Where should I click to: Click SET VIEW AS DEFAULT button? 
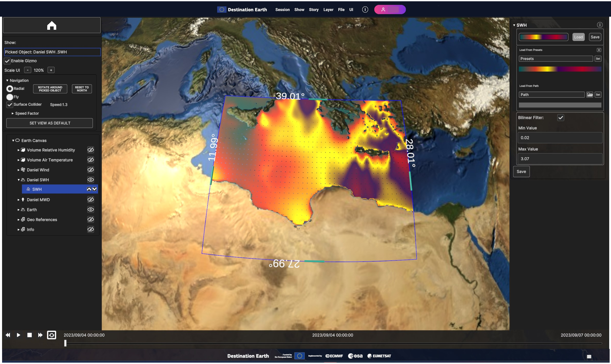[x=50, y=123]
